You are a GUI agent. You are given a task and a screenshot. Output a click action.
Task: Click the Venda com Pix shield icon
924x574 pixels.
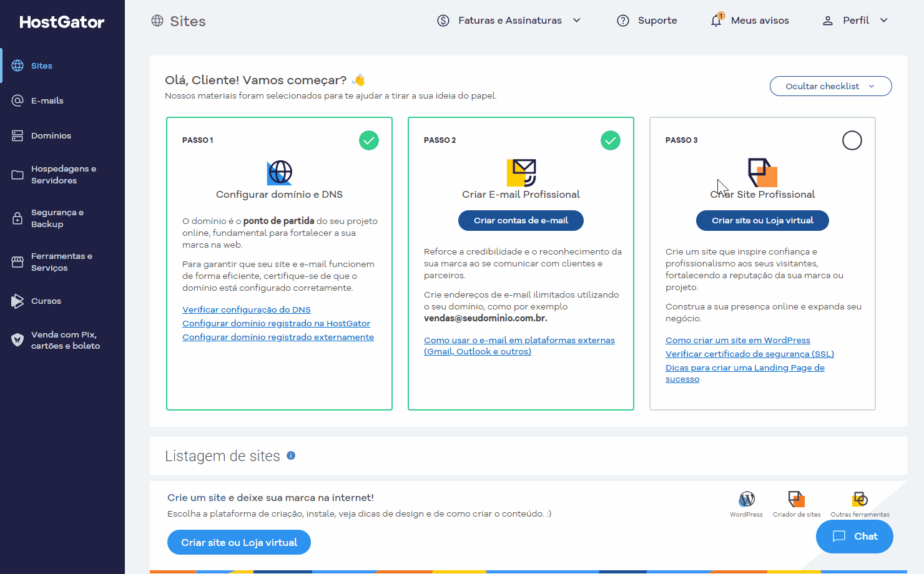pos(17,340)
